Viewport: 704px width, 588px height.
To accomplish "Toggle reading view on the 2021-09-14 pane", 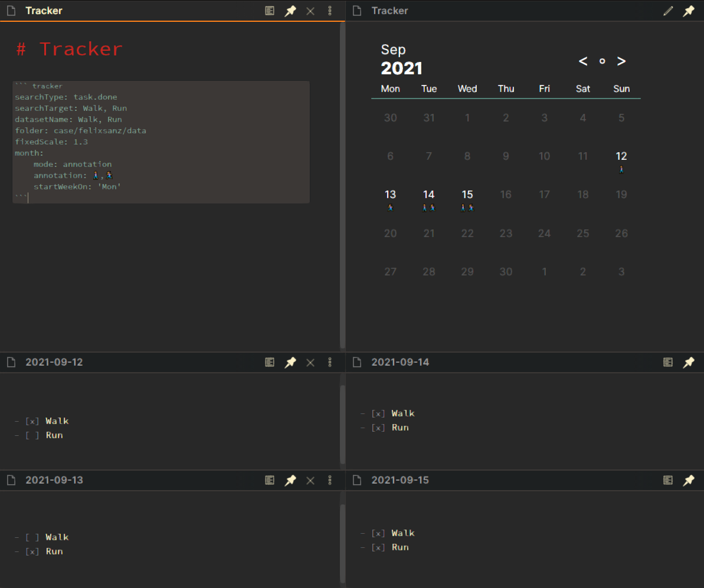I will point(667,362).
